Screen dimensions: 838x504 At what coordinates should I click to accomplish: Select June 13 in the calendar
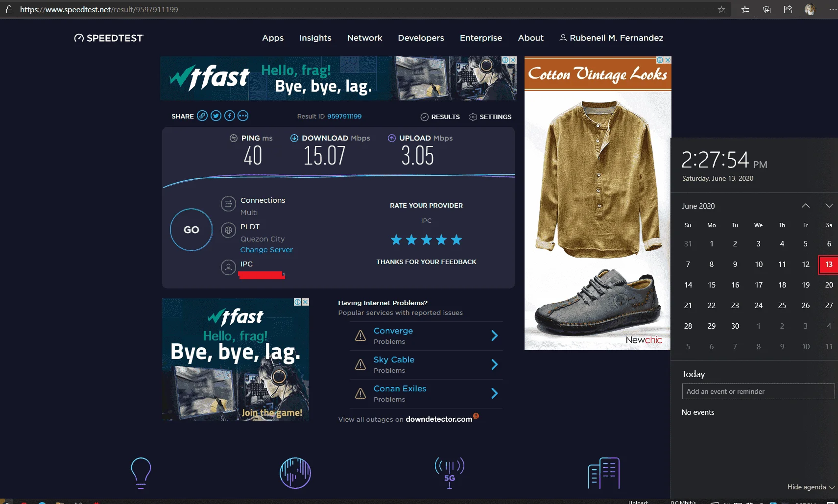pyautogui.click(x=829, y=264)
